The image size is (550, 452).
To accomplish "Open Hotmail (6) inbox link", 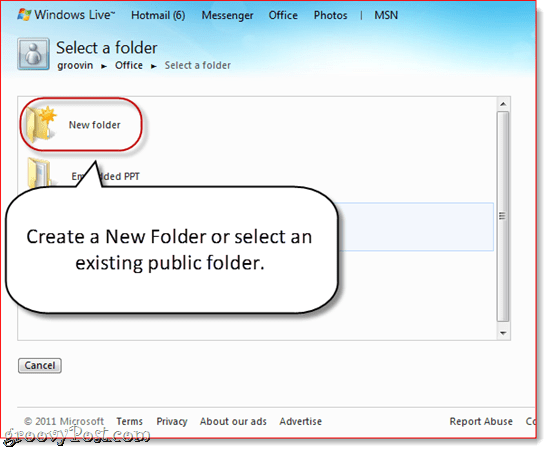I will point(158,15).
